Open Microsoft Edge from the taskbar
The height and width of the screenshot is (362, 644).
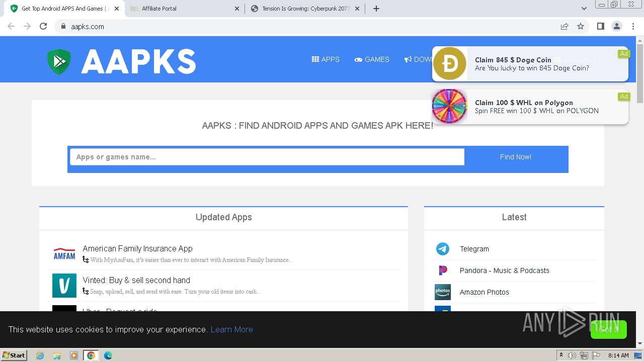tap(108, 355)
